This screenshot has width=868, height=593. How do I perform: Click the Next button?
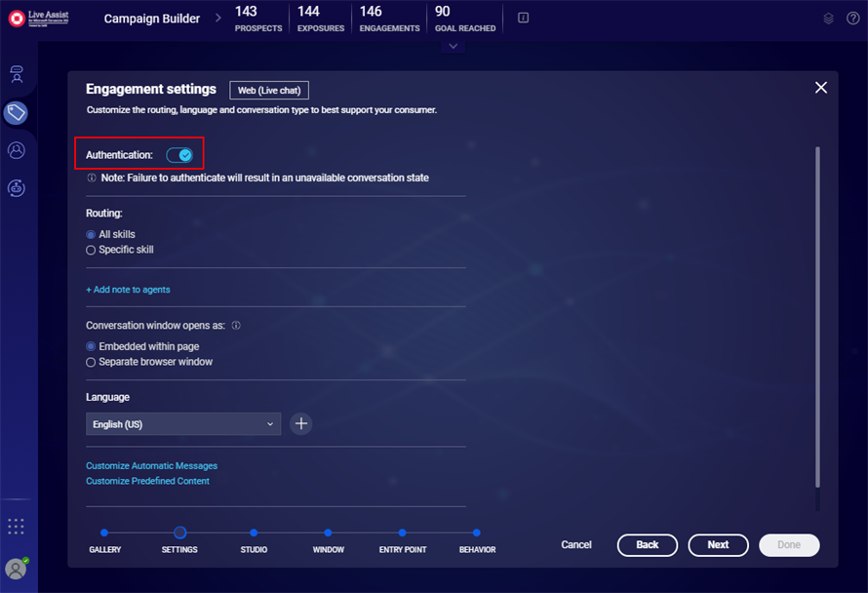click(718, 545)
